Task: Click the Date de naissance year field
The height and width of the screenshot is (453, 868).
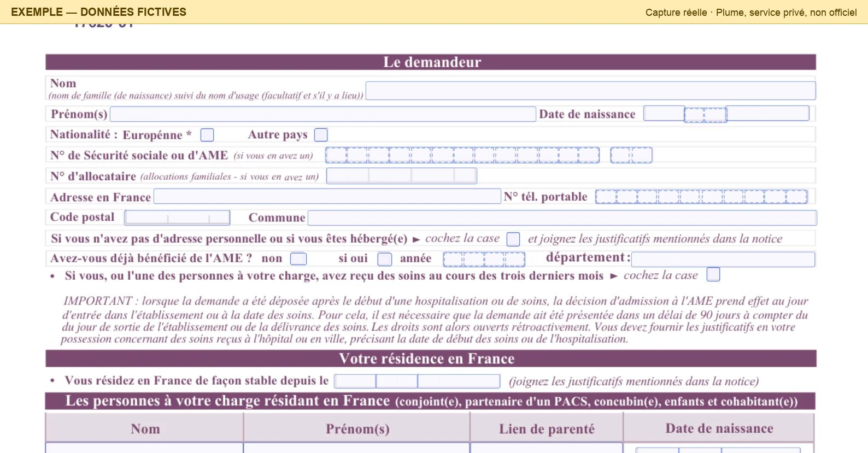Action: click(x=767, y=113)
